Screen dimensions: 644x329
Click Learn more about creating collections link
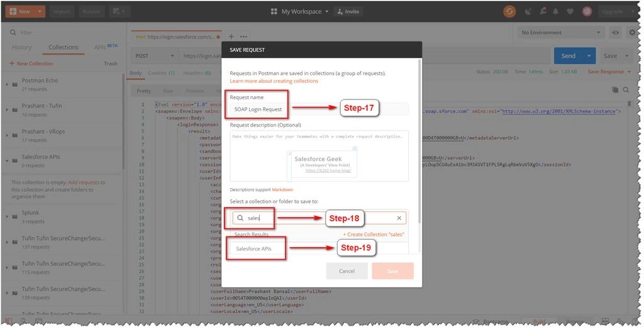[x=274, y=81]
